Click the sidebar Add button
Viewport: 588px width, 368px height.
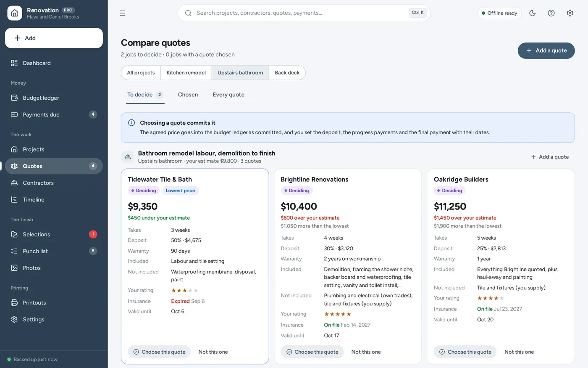pyautogui.click(x=54, y=38)
